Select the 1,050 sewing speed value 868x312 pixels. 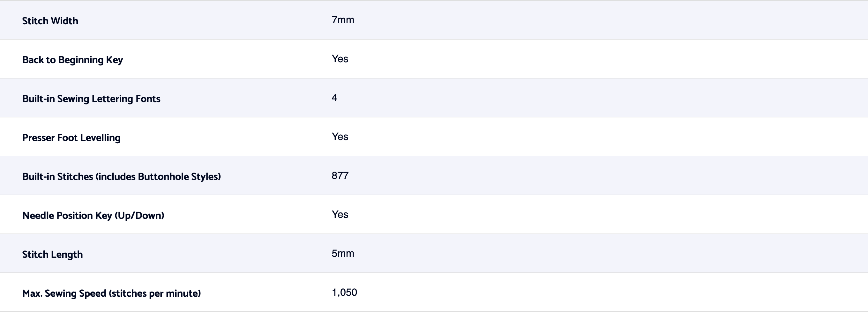point(344,292)
